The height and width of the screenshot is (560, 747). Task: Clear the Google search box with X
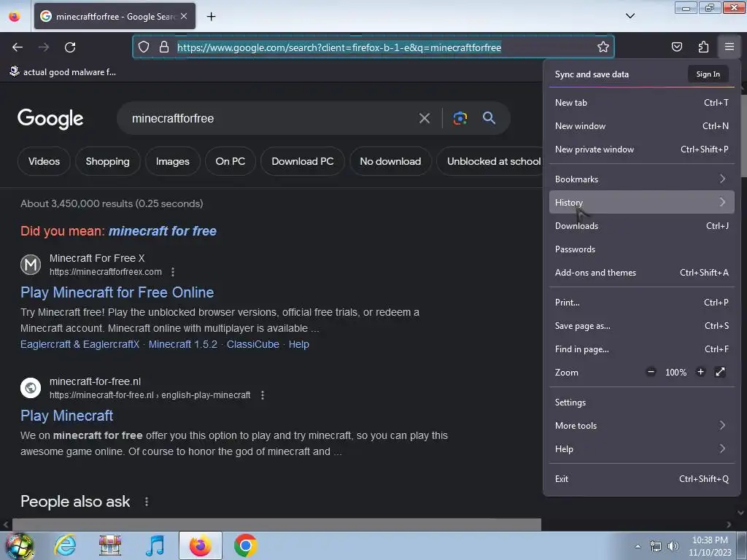tap(424, 118)
